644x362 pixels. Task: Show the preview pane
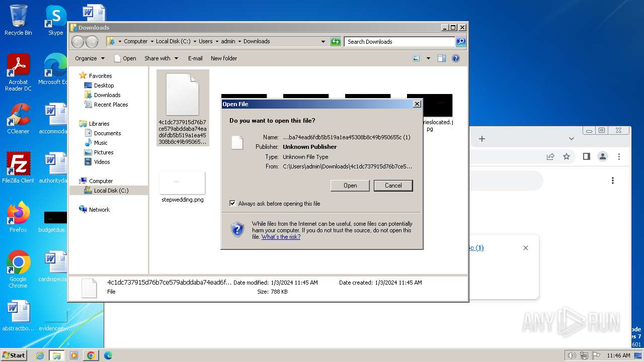(441, 58)
